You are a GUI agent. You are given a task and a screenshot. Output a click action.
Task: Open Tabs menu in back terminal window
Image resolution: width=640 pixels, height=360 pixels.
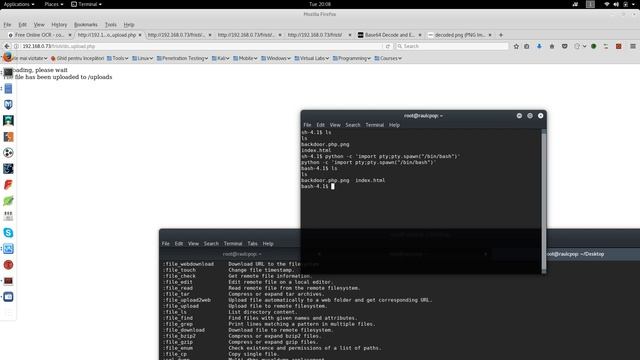click(x=252, y=243)
